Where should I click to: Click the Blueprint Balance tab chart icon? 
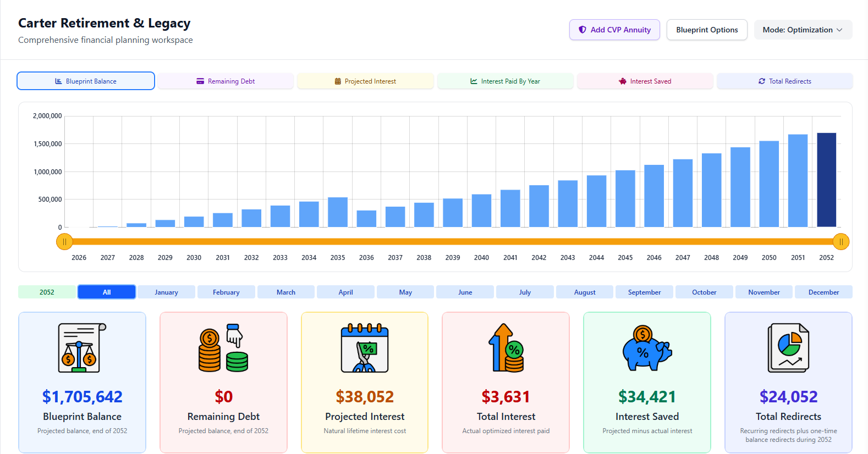click(x=59, y=81)
